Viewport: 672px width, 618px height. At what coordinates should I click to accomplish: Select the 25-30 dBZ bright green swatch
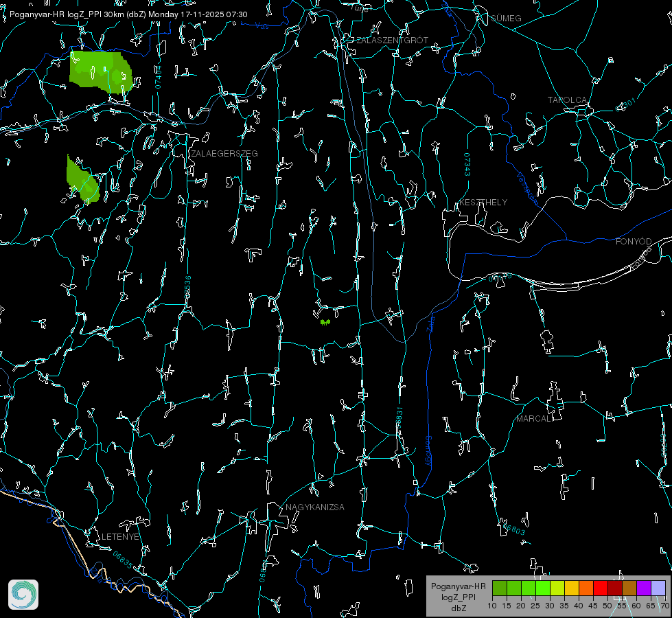[543, 588]
